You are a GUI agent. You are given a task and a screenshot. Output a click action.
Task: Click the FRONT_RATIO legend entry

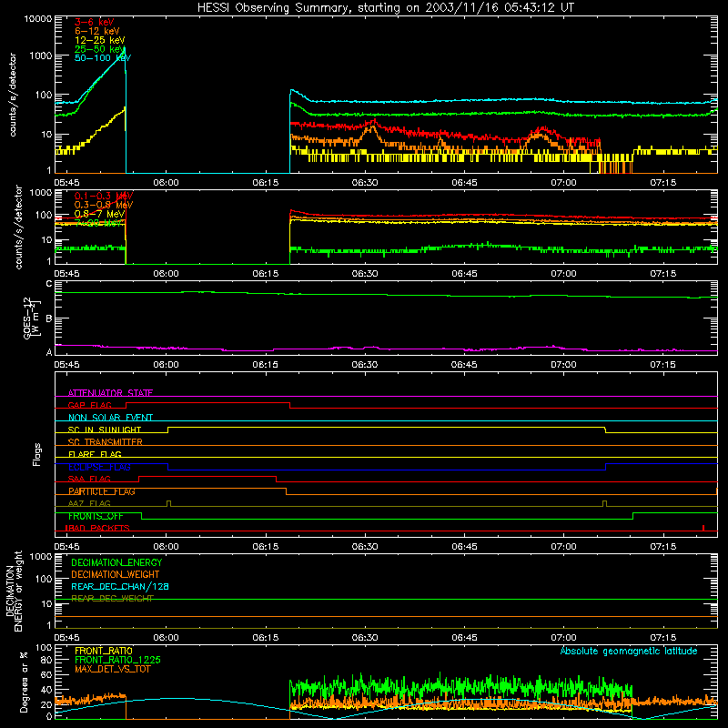pyautogui.click(x=104, y=651)
